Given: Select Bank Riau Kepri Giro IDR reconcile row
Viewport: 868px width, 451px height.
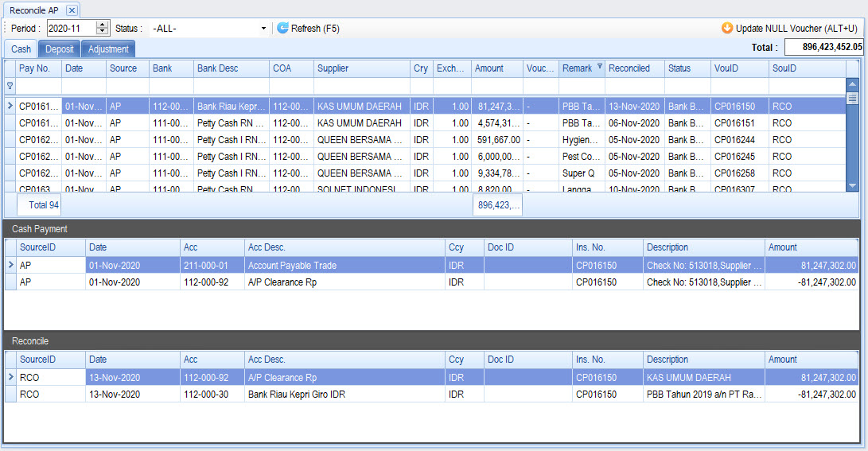Looking at the screenshot, I should 318,394.
